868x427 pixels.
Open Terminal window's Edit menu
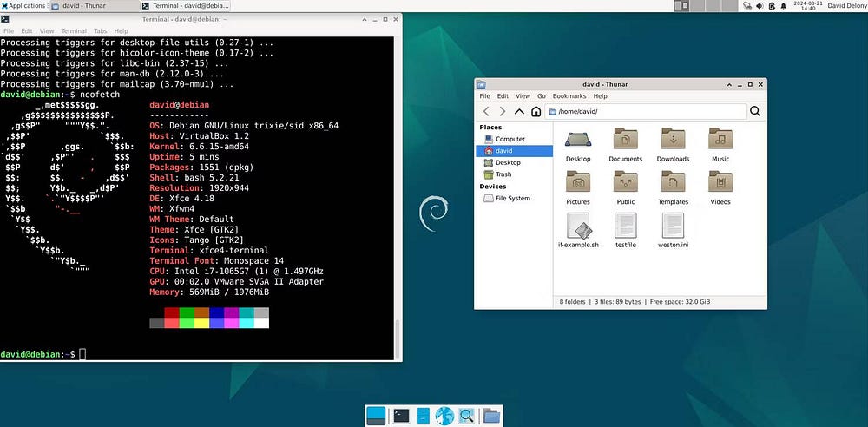tap(27, 31)
